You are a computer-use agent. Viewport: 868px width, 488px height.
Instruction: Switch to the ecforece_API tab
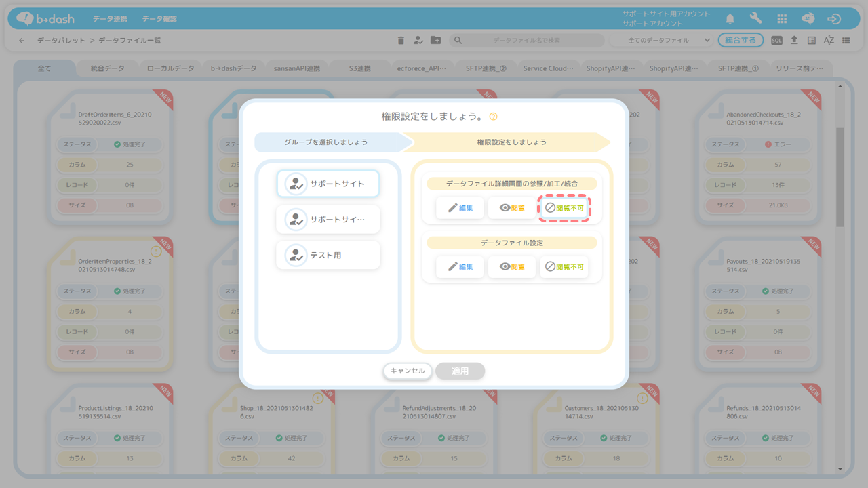[422, 68]
